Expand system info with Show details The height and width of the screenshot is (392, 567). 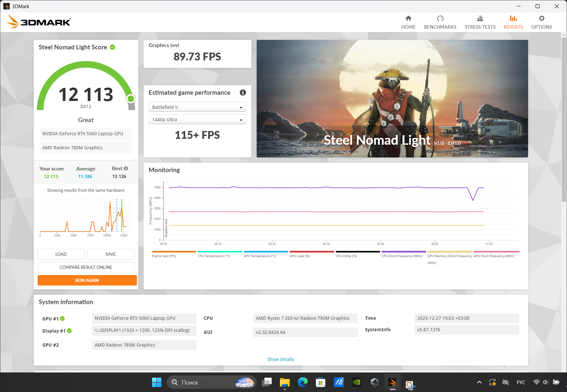tap(281, 359)
